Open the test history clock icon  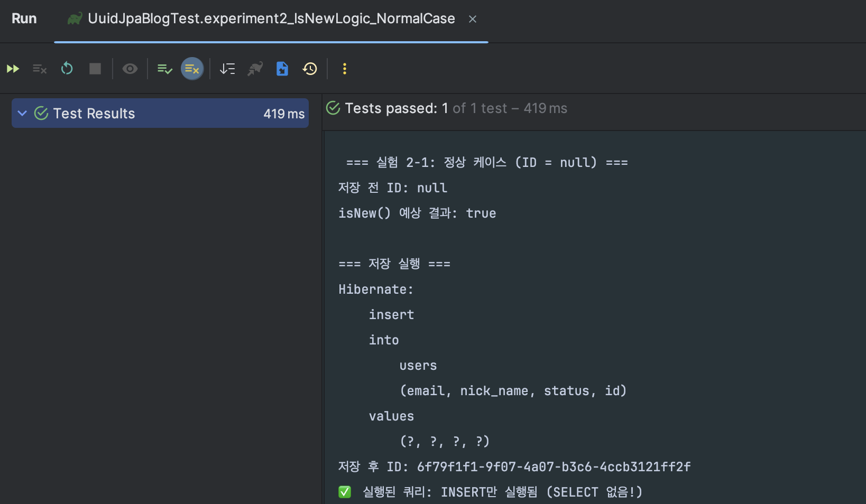coord(310,69)
